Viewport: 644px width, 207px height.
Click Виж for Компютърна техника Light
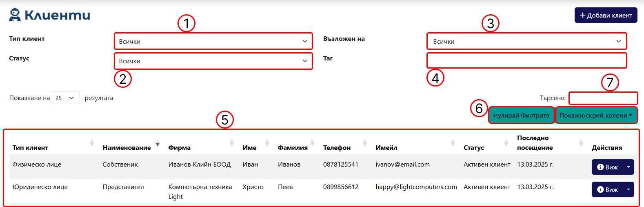[x=607, y=189]
